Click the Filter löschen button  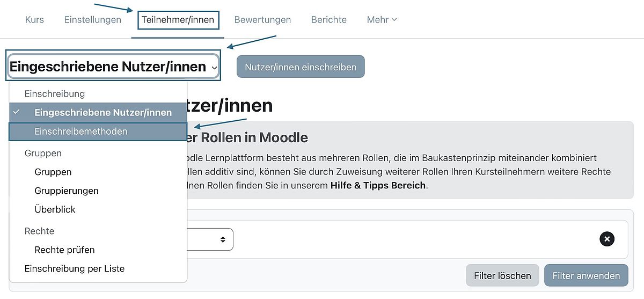point(502,276)
